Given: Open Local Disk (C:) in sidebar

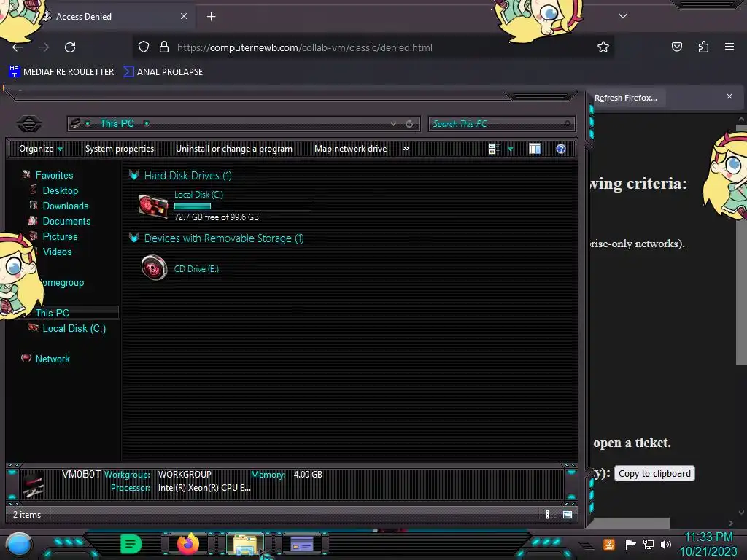Looking at the screenshot, I should click(x=74, y=328).
